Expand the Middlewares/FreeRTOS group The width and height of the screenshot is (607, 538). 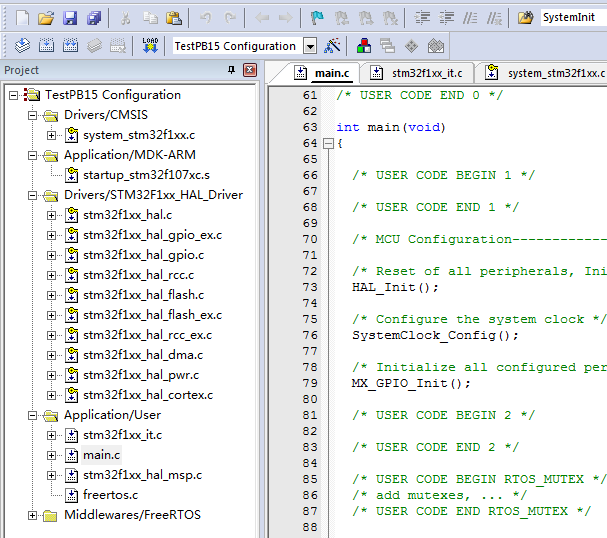[33, 516]
